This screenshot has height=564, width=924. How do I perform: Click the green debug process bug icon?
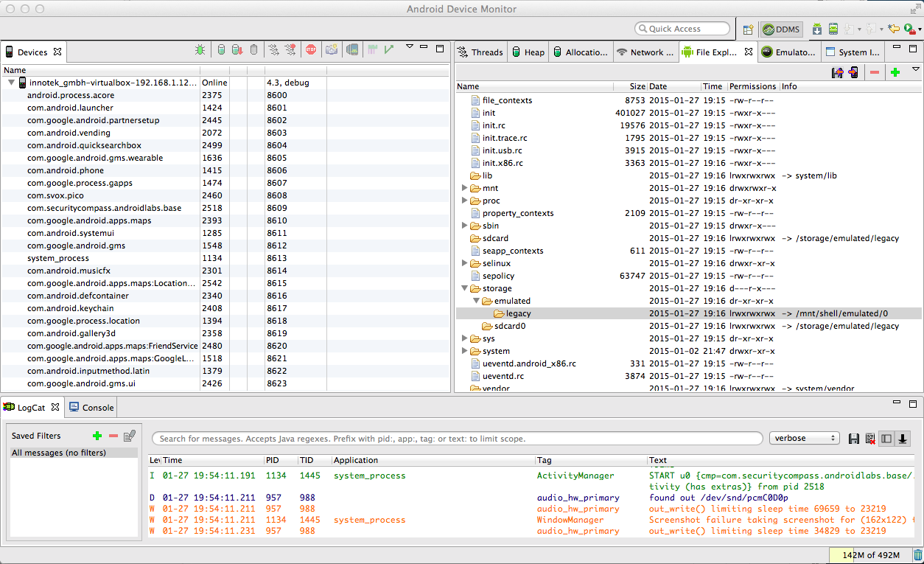click(200, 50)
